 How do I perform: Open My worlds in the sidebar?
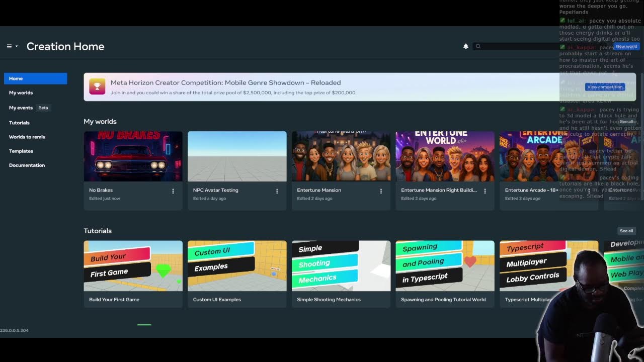pyautogui.click(x=21, y=93)
